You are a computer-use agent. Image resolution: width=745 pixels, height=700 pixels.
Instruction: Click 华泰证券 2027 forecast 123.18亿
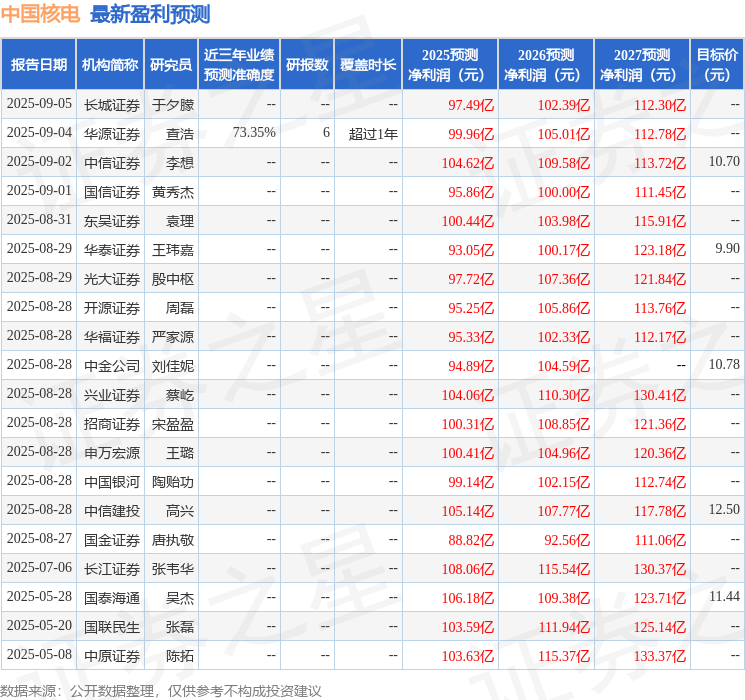point(660,250)
